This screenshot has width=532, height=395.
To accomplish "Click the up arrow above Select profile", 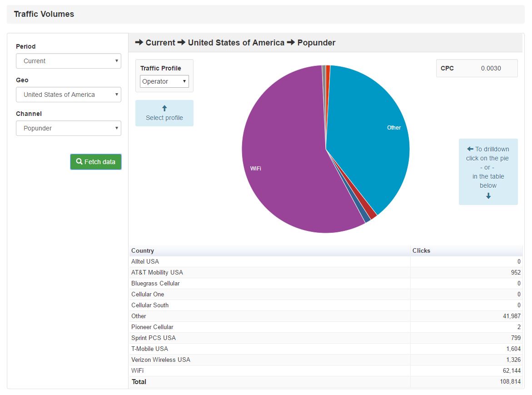I will pos(164,108).
